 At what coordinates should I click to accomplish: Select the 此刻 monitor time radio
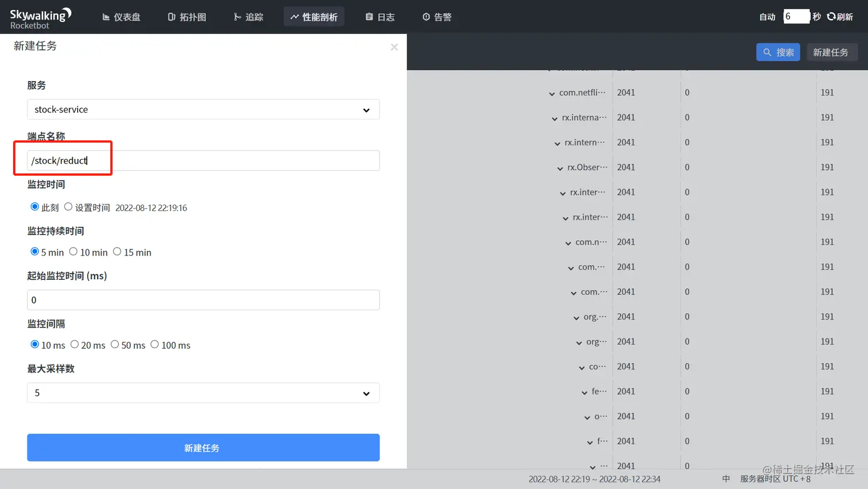pyautogui.click(x=35, y=207)
